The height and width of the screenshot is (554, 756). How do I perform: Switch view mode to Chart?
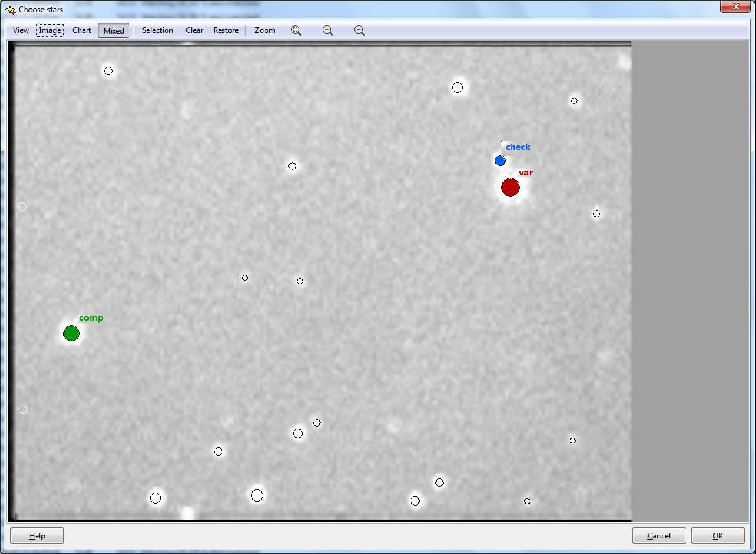[x=81, y=30]
